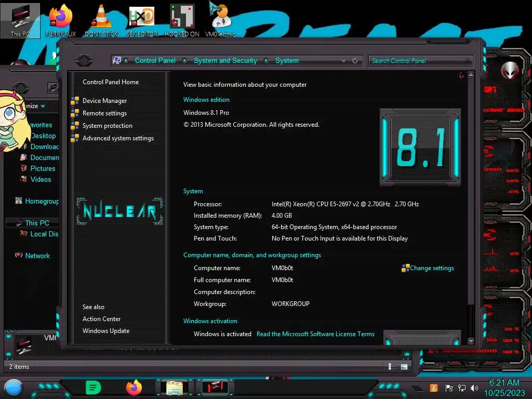Switch Explorer to large icons view
The width and height of the screenshot is (532, 399).
pyautogui.click(x=404, y=366)
